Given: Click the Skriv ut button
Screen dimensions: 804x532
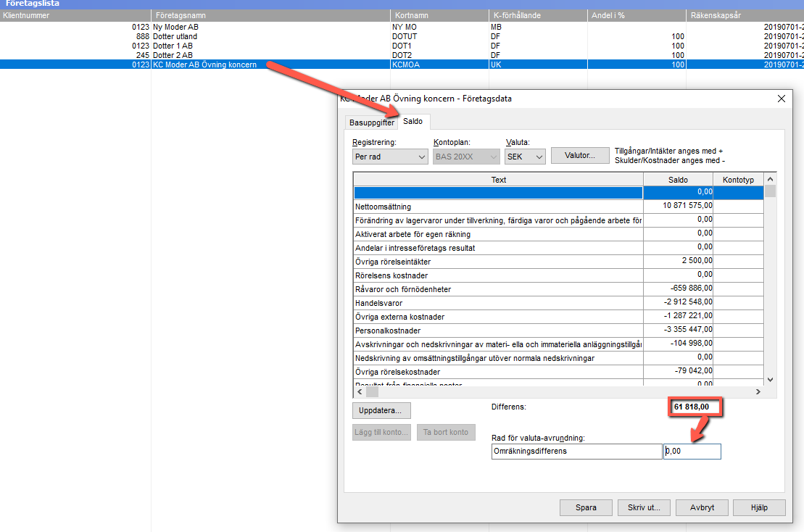Looking at the screenshot, I should click(644, 507).
